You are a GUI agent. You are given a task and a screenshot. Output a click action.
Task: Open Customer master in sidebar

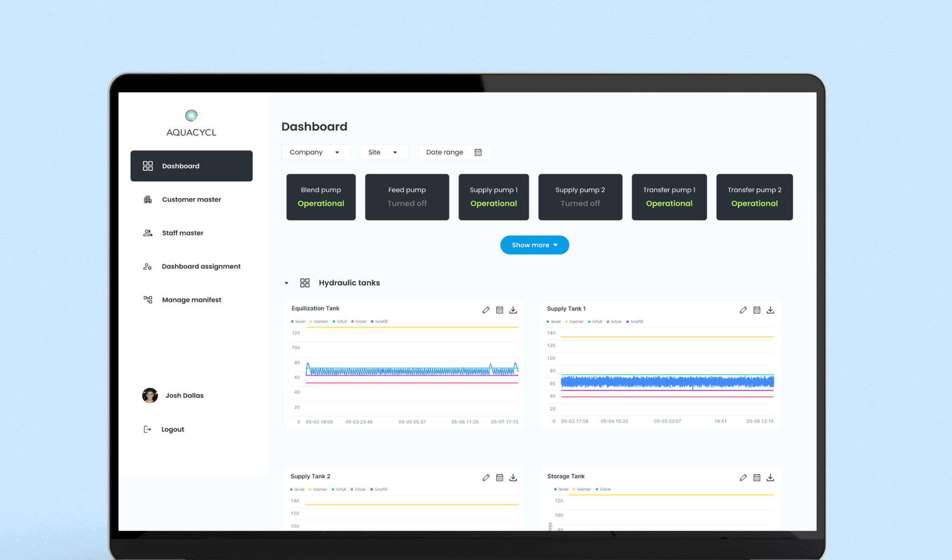pyautogui.click(x=191, y=199)
